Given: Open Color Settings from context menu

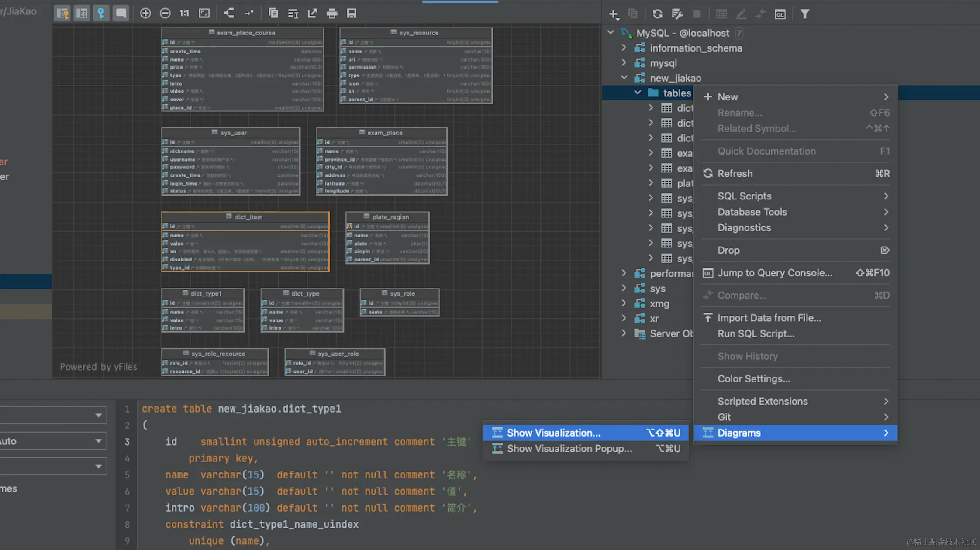Looking at the screenshot, I should 754,379.
